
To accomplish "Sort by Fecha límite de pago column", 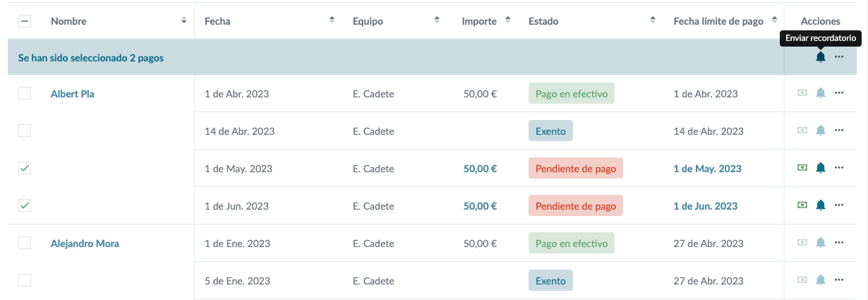I will pos(776,20).
